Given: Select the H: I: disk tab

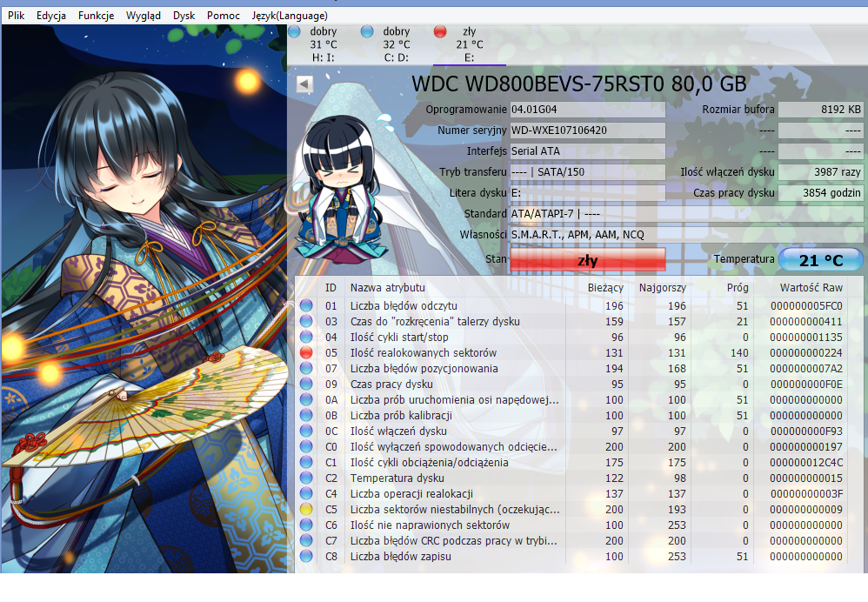Looking at the screenshot, I should point(324,44).
